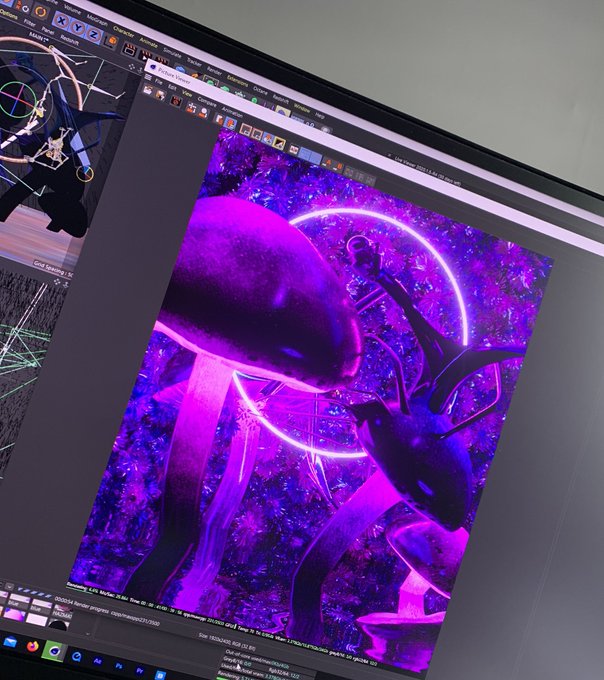Open Picture Viewer hamburger menu
Screen dimensions: 604x680
click(148, 77)
